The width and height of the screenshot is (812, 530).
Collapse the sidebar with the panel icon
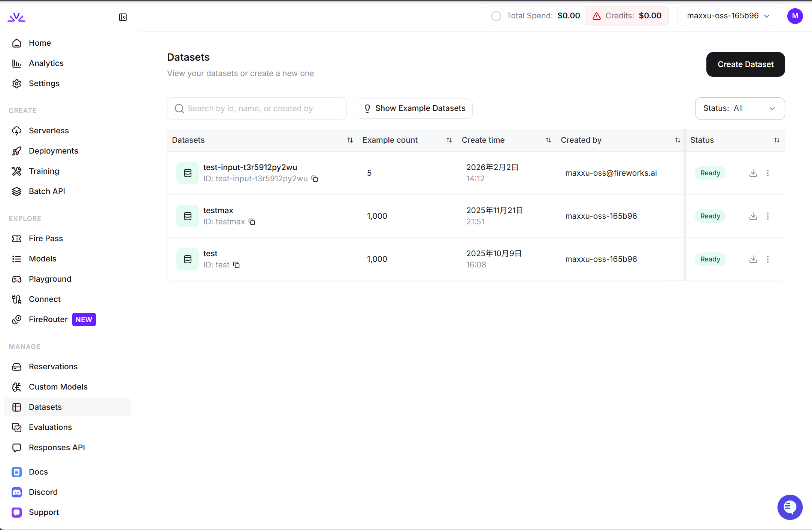(x=123, y=17)
